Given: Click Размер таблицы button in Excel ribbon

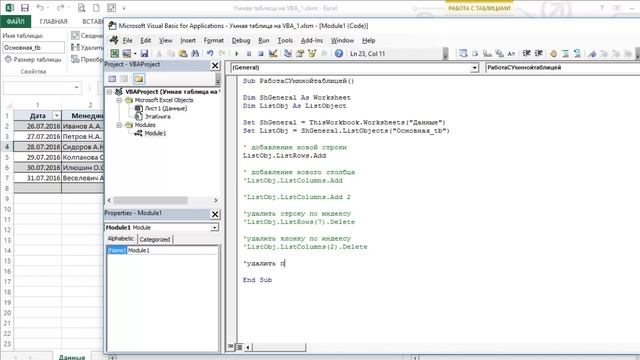Looking at the screenshot, I should coord(33,60).
